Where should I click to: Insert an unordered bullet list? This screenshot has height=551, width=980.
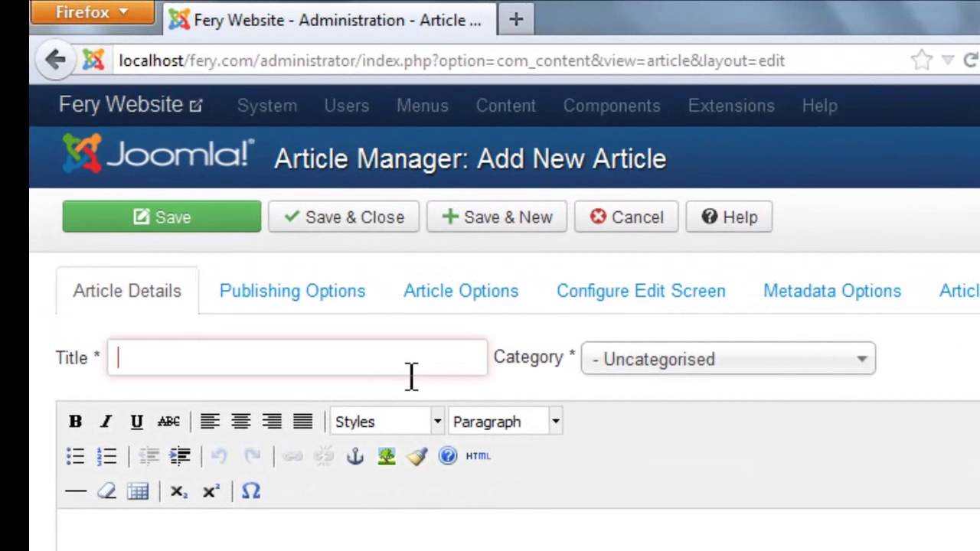(x=75, y=457)
